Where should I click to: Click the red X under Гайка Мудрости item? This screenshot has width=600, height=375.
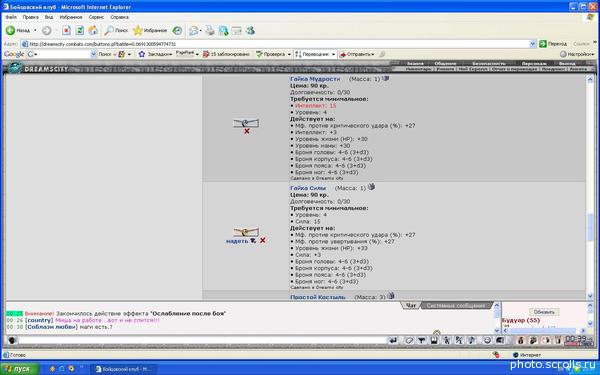click(x=247, y=131)
